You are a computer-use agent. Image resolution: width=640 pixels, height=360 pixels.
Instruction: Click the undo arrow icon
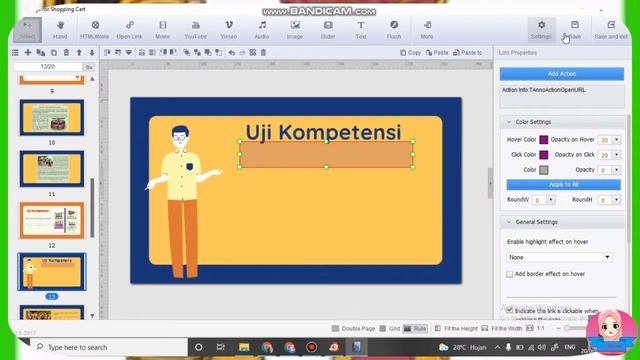pyautogui.click(x=231, y=53)
